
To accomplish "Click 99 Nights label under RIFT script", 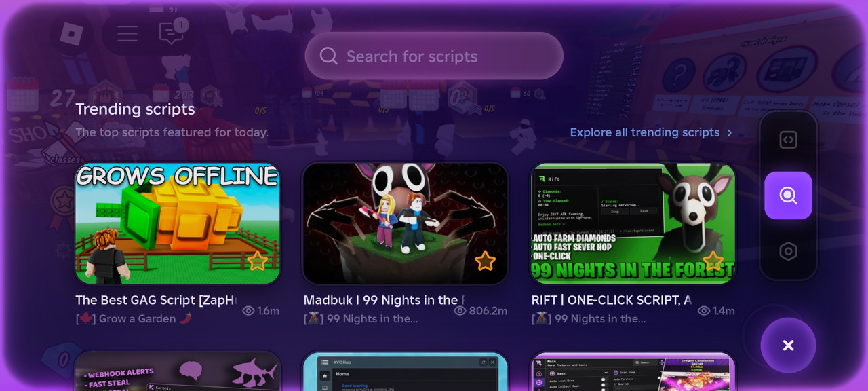I will [589, 318].
